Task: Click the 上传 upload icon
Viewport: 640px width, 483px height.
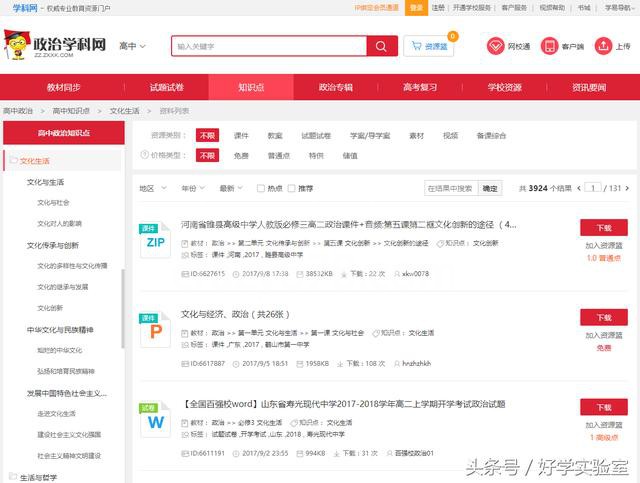Action: click(604, 46)
